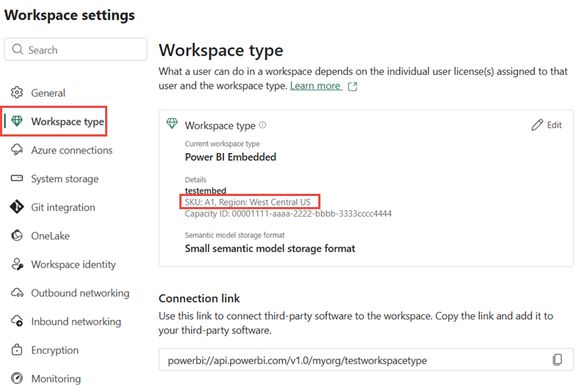
Task: Focus the Search settings field
Action: coord(76,49)
